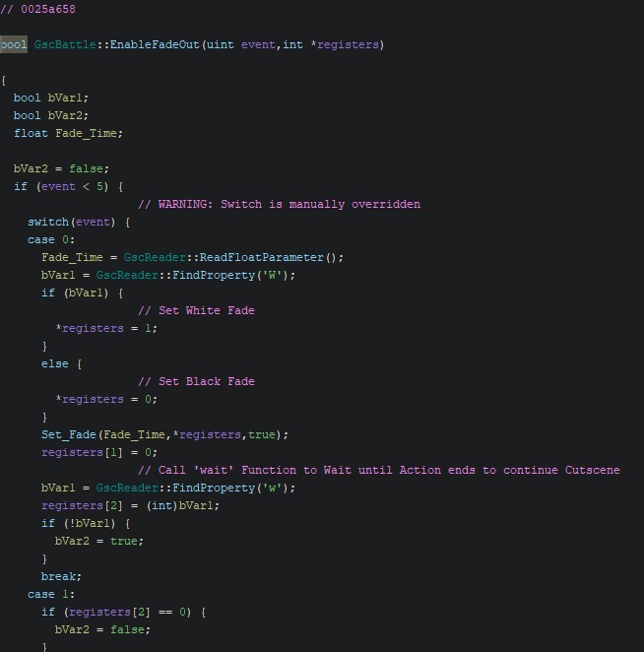The width and height of the screenshot is (644, 652).
Task: Select the switch manually overridden warning comment
Action: (279, 205)
